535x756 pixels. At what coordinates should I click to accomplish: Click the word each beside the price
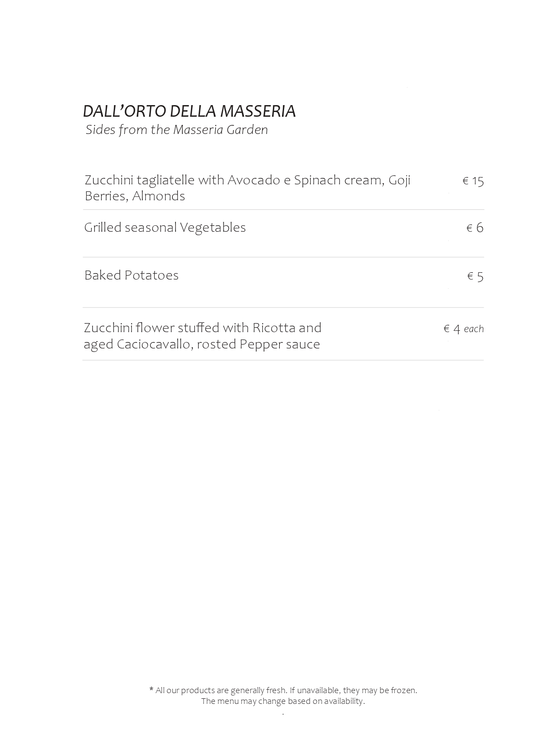(x=474, y=329)
